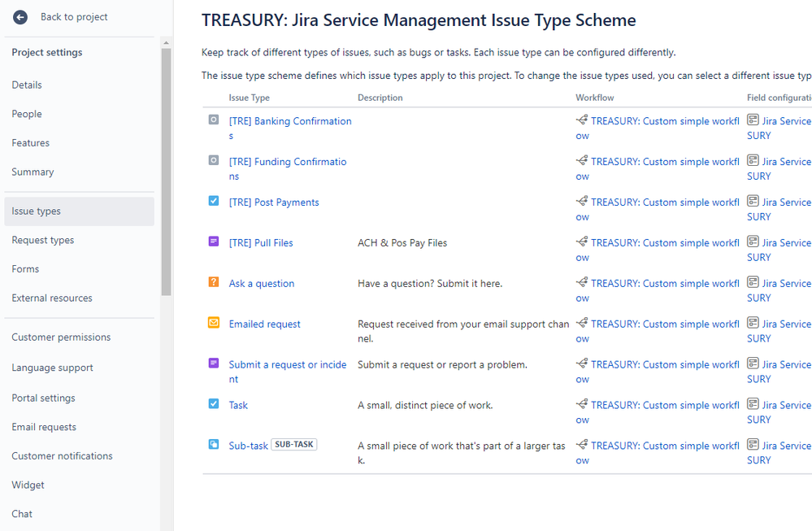This screenshot has width=812, height=531.
Task: Open Ask a question issue type
Action: (x=262, y=283)
